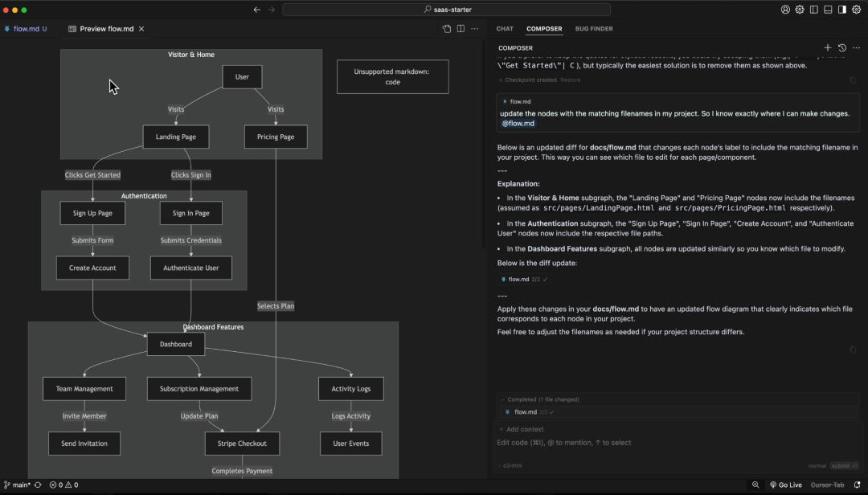Click the sync changes icon

(38, 485)
